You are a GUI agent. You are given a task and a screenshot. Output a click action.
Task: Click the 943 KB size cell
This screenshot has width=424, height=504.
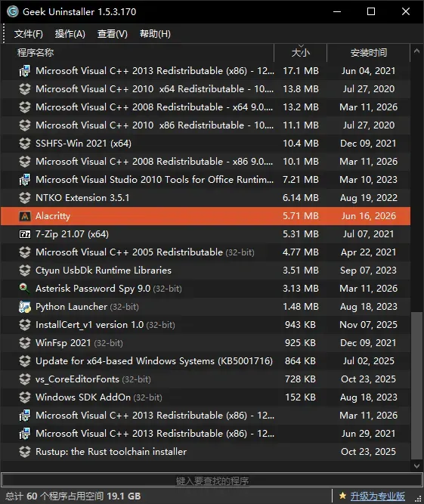point(300,325)
